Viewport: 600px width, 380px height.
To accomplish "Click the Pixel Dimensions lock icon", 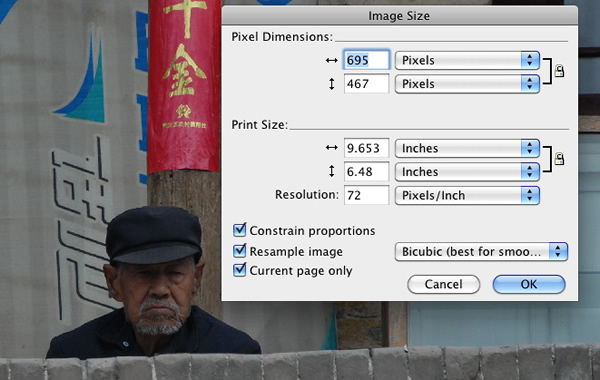I will point(559,71).
